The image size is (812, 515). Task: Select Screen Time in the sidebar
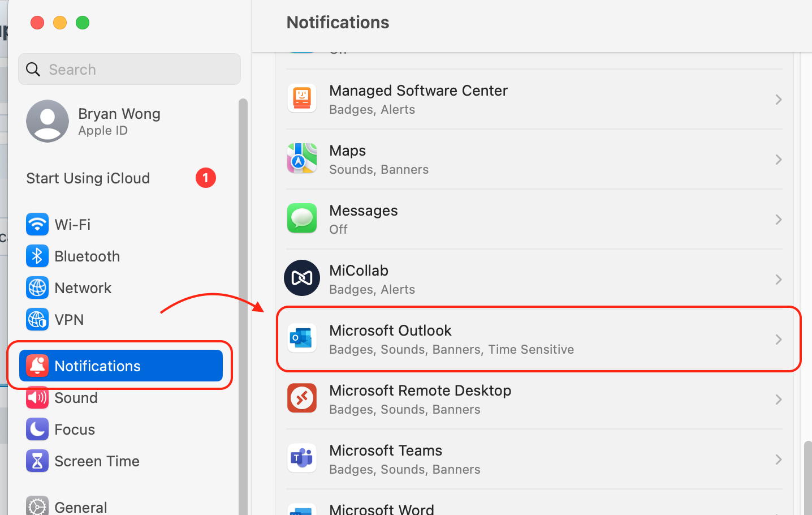click(x=121, y=461)
